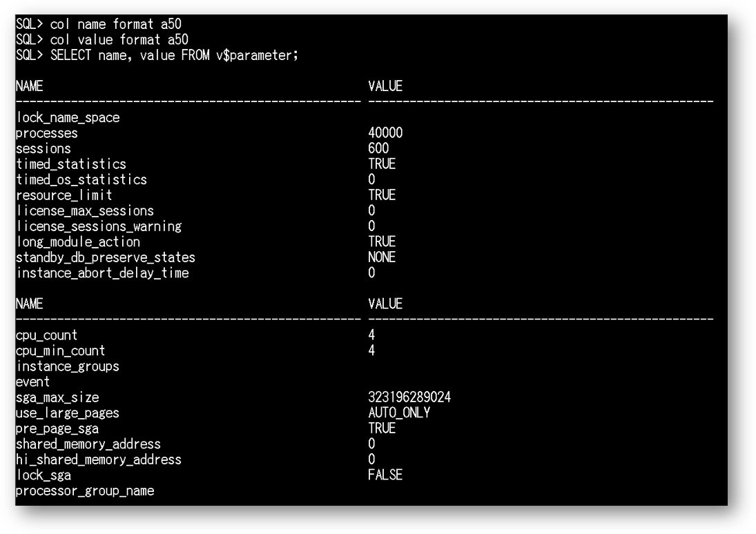756x534 pixels.
Task: Click the sga_max_size value 323196289024
Action: click(x=409, y=397)
